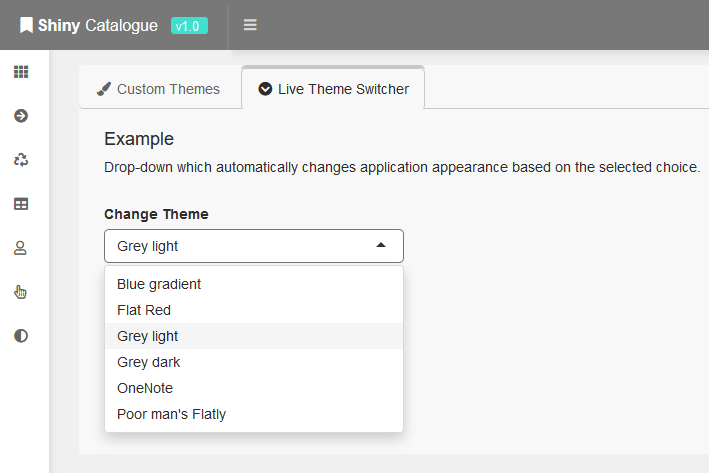Click the Shiny Catalogue title link
The width and height of the screenshot is (709, 473).
pyautogui.click(x=98, y=26)
